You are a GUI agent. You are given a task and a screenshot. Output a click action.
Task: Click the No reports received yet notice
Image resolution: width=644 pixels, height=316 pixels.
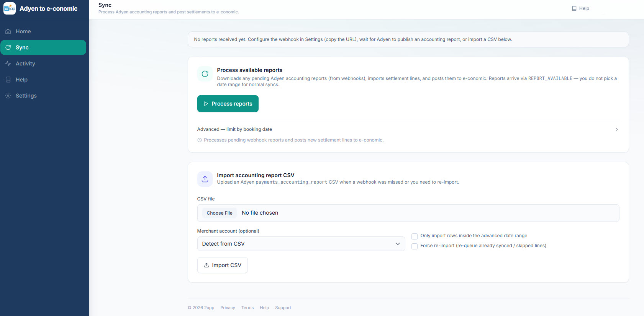(x=408, y=39)
